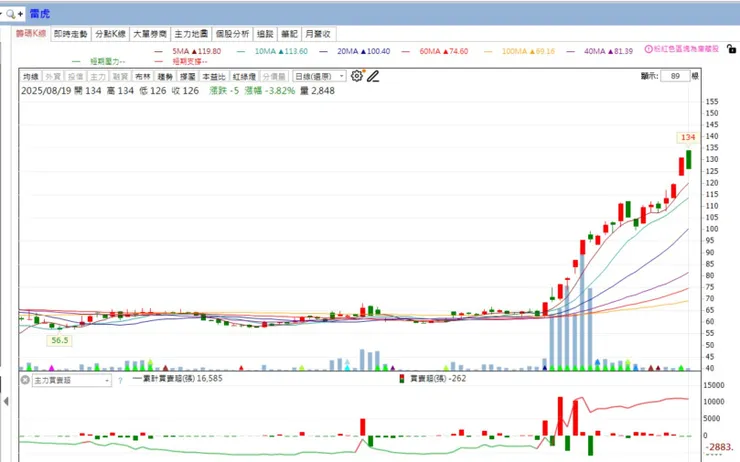Image resolution: width=740 pixels, height=462 pixels.
Task: Click the 量 2,848 volume readout
Action: (x=317, y=91)
